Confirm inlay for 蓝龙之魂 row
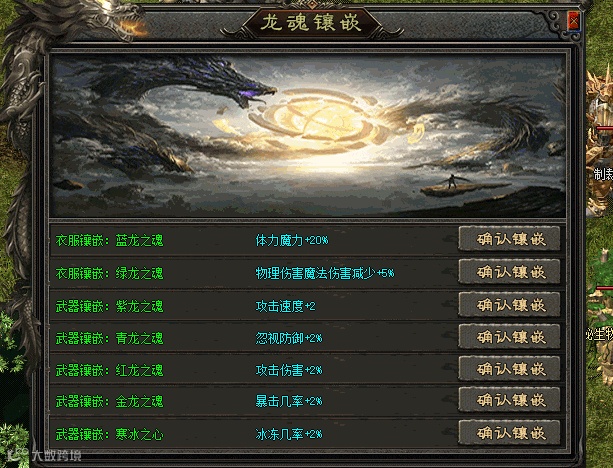Image resolution: width=613 pixels, height=468 pixels. 509,239
